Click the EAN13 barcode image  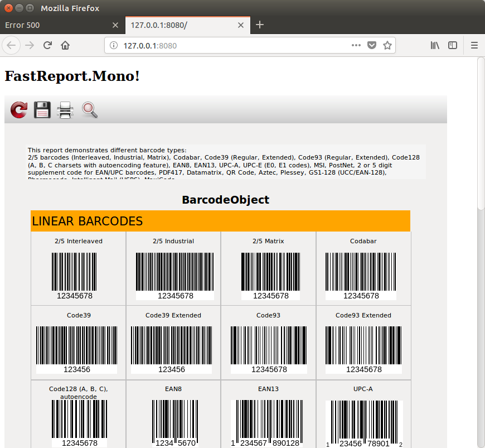click(x=267, y=423)
